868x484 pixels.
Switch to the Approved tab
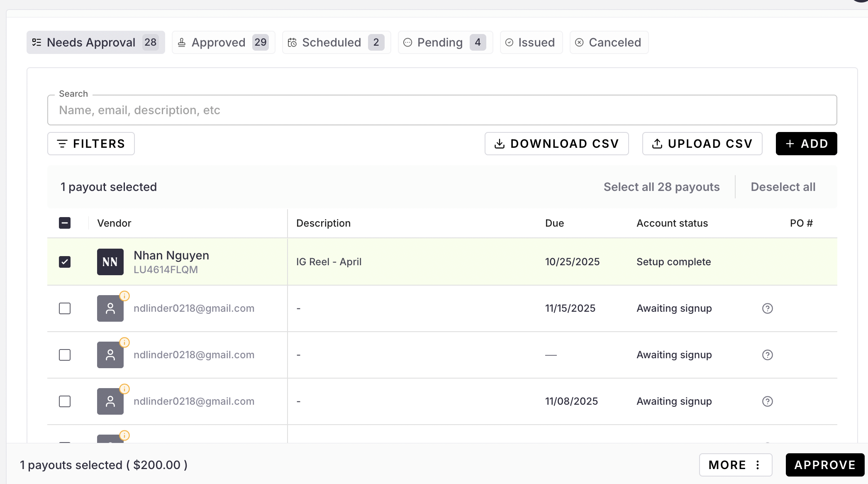(x=223, y=42)
